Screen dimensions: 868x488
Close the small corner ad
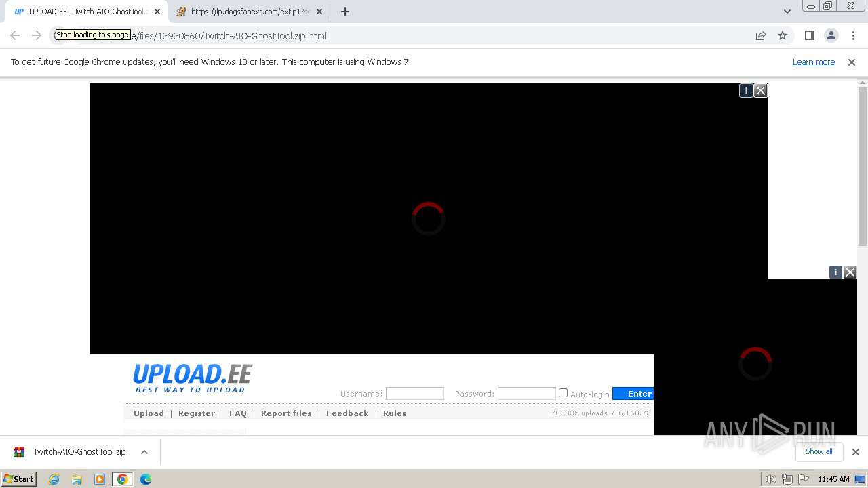(850, 272)
